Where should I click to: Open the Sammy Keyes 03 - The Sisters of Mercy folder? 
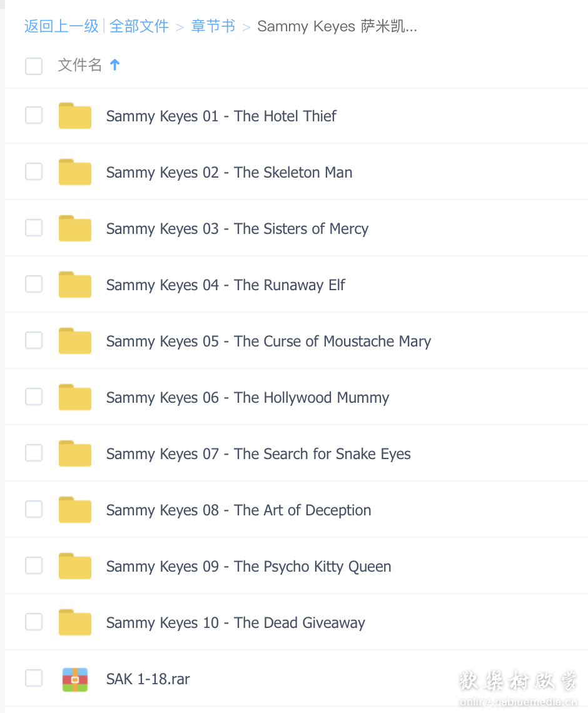(237, 228)
